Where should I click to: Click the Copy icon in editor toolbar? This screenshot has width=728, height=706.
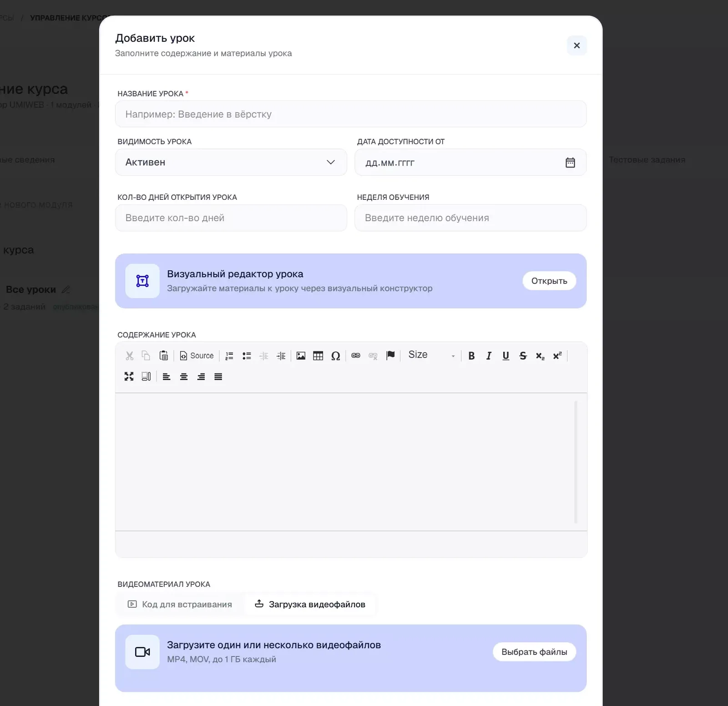[x=146, y=356]
